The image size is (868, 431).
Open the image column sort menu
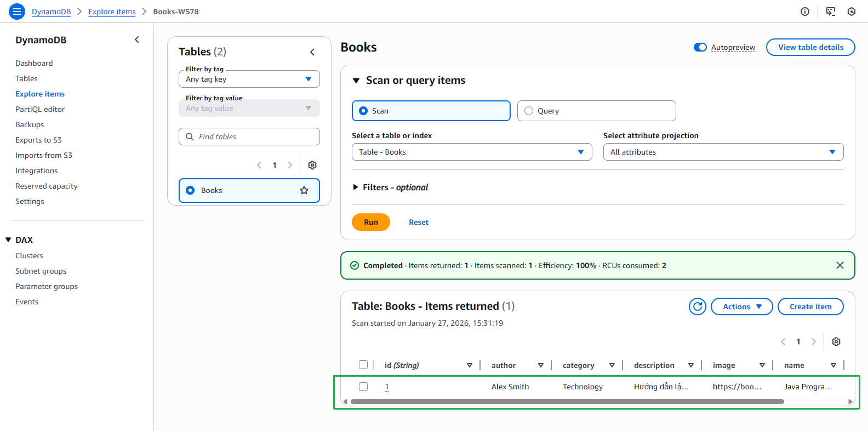tap(762, 365)
